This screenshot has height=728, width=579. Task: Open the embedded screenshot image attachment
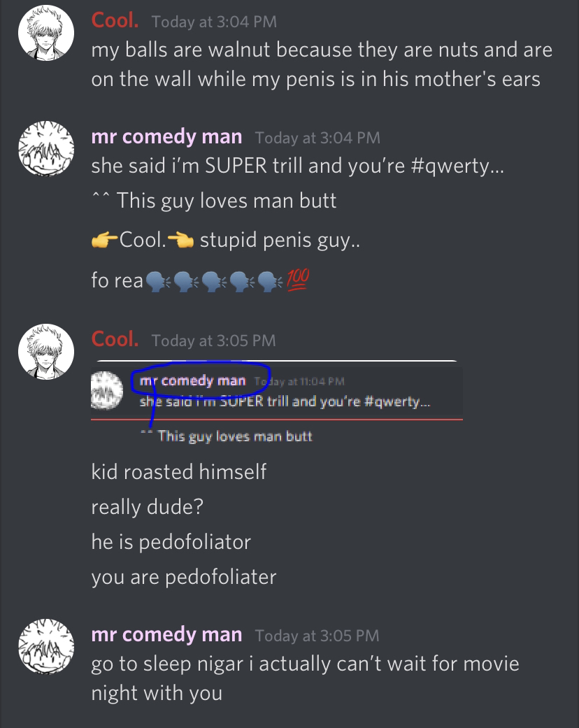click(x=277, y=403)
